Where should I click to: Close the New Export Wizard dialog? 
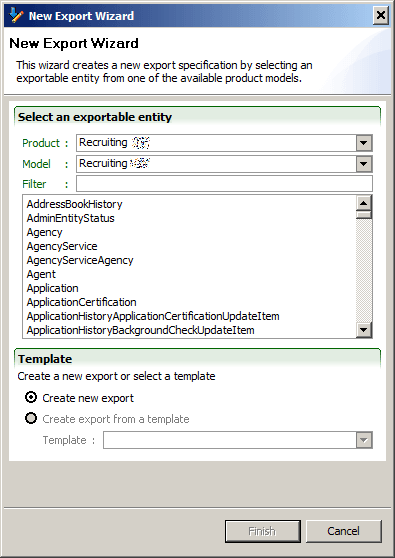pos(381,15)
